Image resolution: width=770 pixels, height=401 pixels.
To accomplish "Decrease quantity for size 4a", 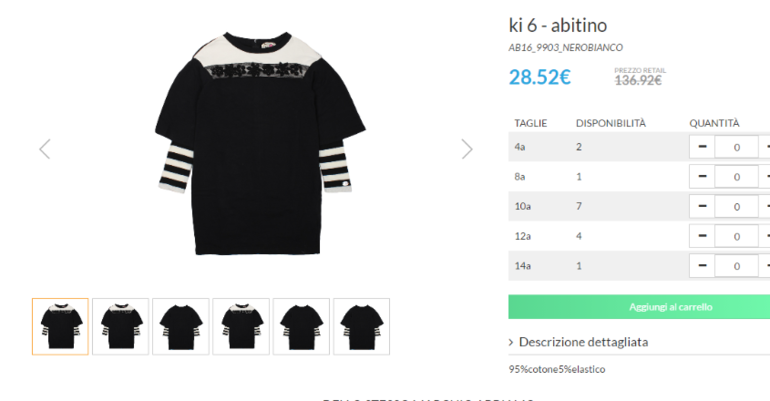I will 702,147.
